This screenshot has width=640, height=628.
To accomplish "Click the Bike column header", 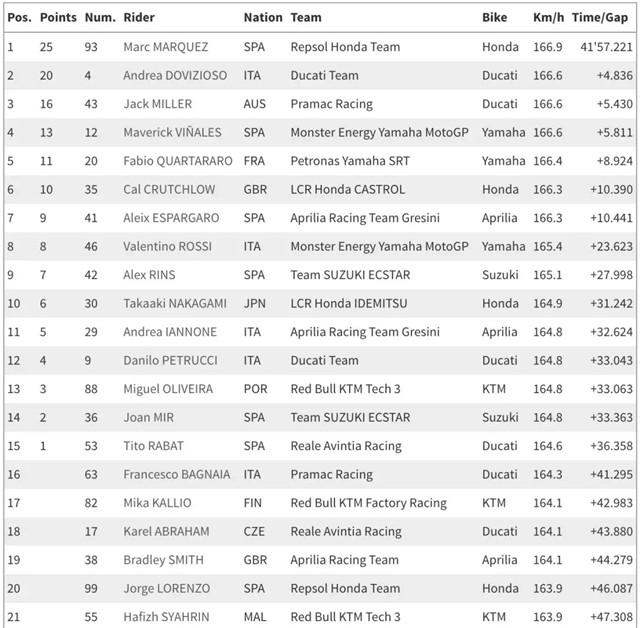I will 494,18.
